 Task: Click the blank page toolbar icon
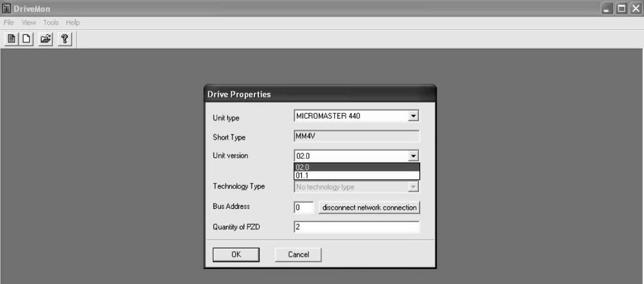(x=26, y=39)
